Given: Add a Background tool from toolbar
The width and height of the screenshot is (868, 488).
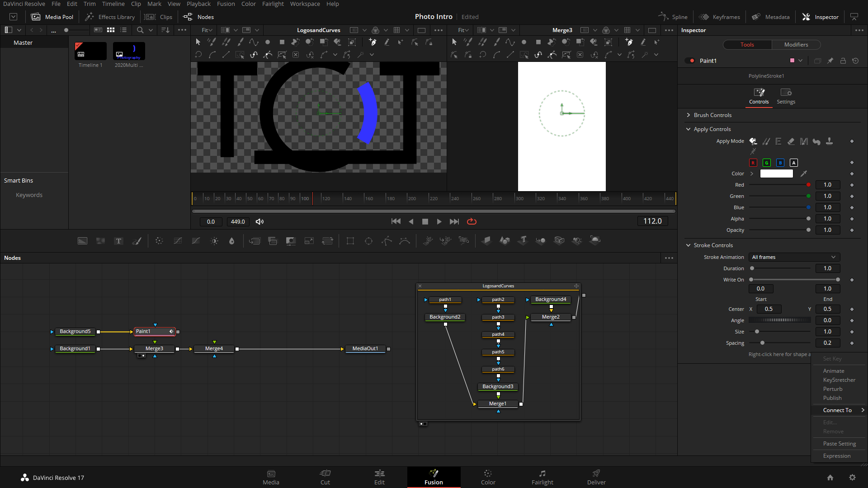Looking at the screenshot, I should [82, 241].
